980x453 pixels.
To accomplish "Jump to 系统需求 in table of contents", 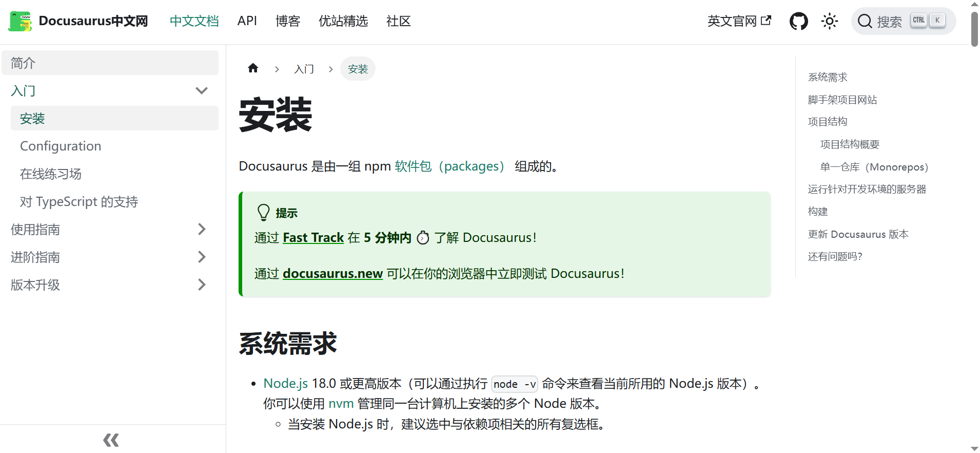I will [828, 77].
